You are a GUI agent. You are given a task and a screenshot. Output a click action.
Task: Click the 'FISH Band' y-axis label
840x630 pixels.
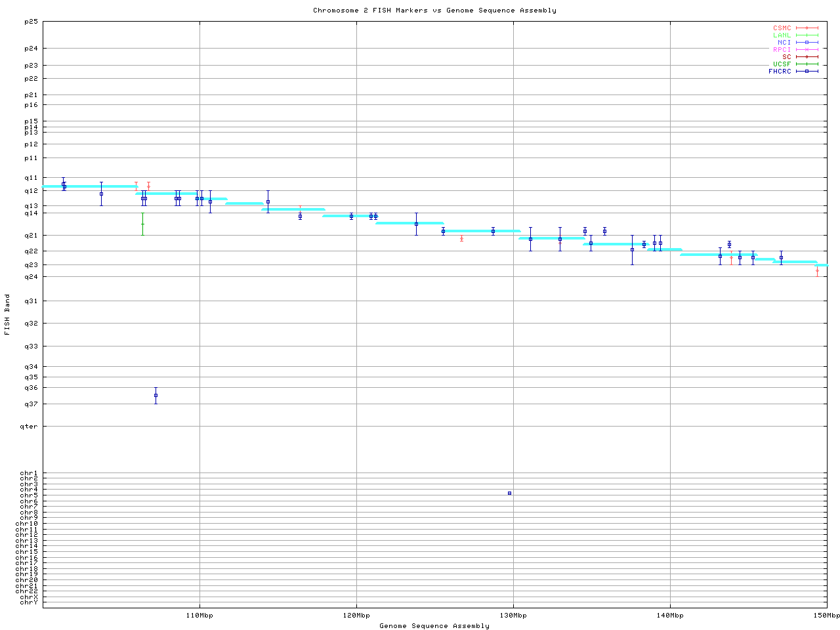click(8, 314)
